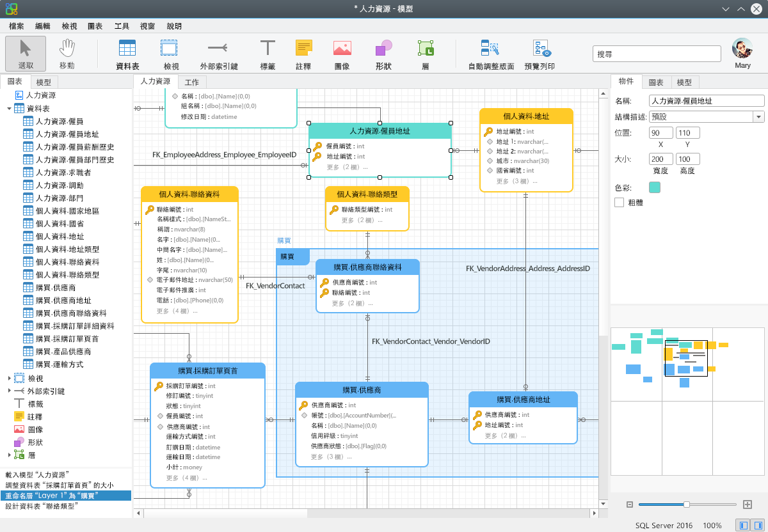Image resolution: width=768 pixels, height=532 pixels.
Task: Insert a 圖像 from toolbar
Action: [x=342, y=53]
